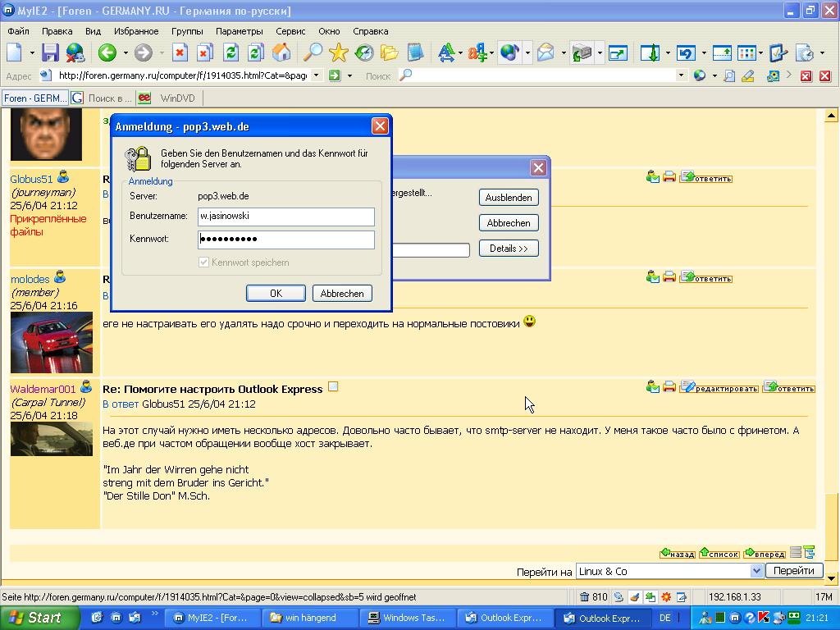
Task: Click the orange sun icon in the status bar
Action: pyautogui.click(x=666, y=597)
